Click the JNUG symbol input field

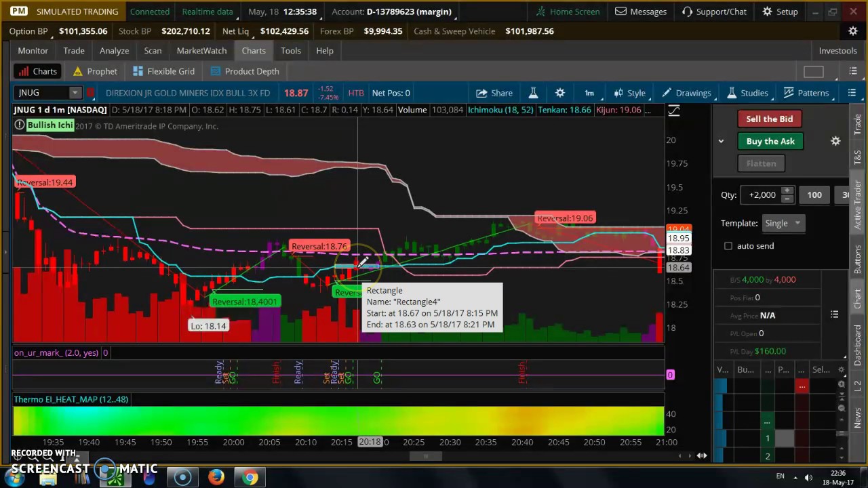tap(41, 93)
